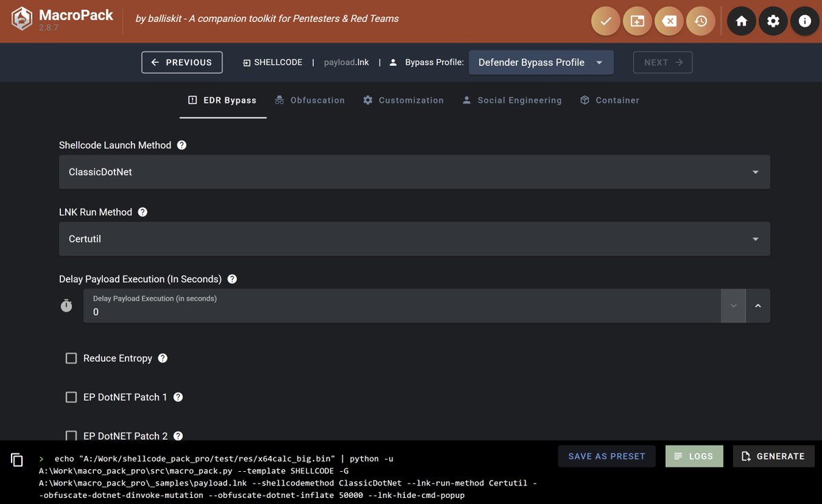This screenshot has height=504, width=822.
Task: Click the checkmark validate icon in header
Action: point(606,21)
